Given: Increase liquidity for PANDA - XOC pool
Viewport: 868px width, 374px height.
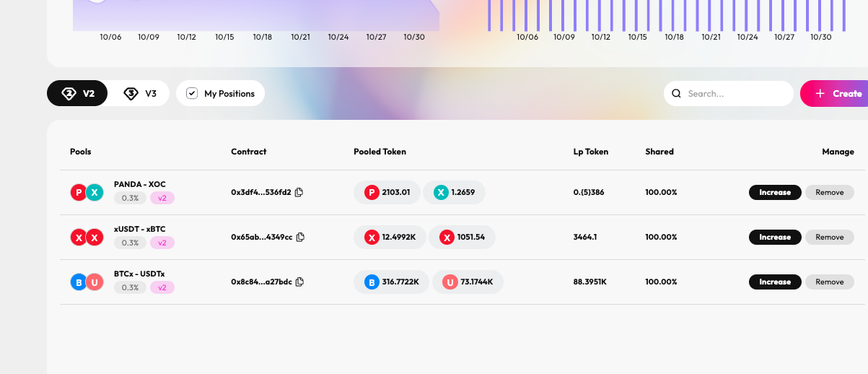Looking at the screenshot, I should pyautogui.click(x=775, y=192).
